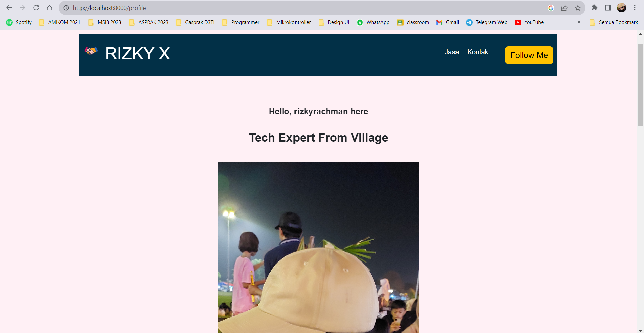The width and height of the screenshot is (644, 333).
Task: Expand the hidden bookmarks overflow chevron
Action: [579, 22]
